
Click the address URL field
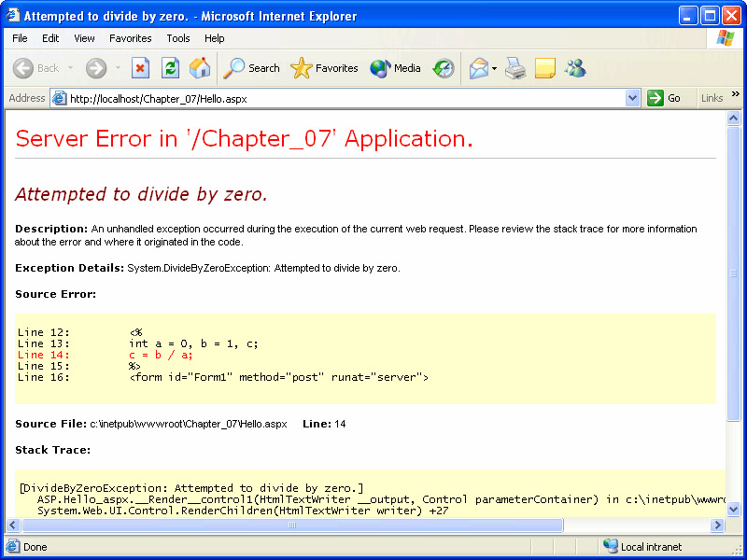tap(345, 98)
